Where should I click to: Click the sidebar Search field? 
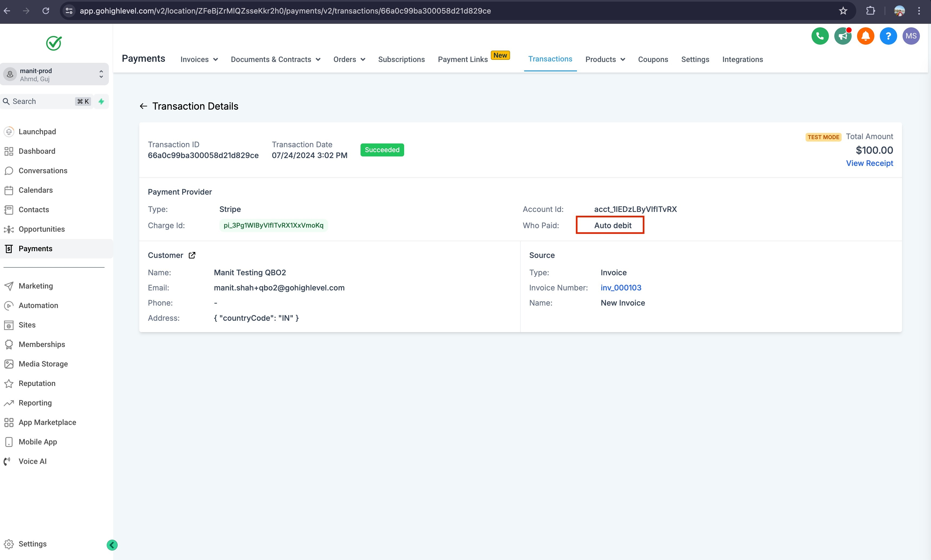(x=41, y=101)
